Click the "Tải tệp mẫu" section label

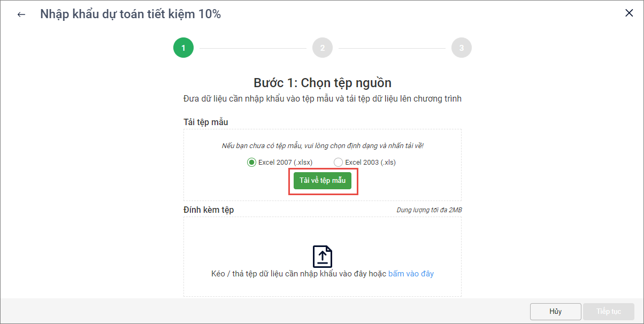206,122
